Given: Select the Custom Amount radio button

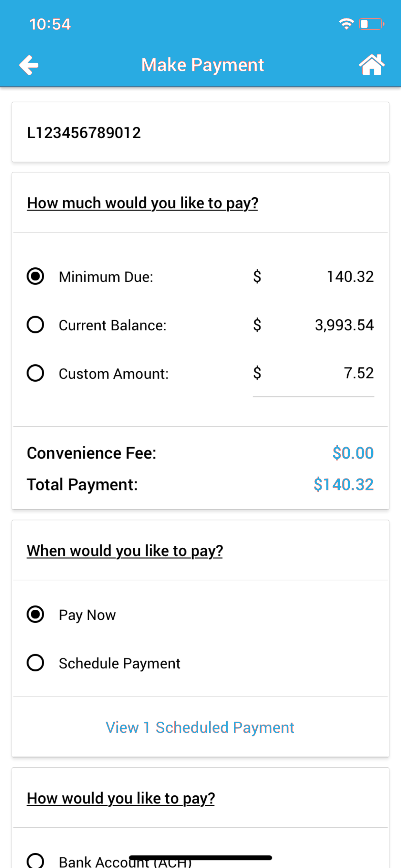Looking at the screenshot, I should [36, 373].
